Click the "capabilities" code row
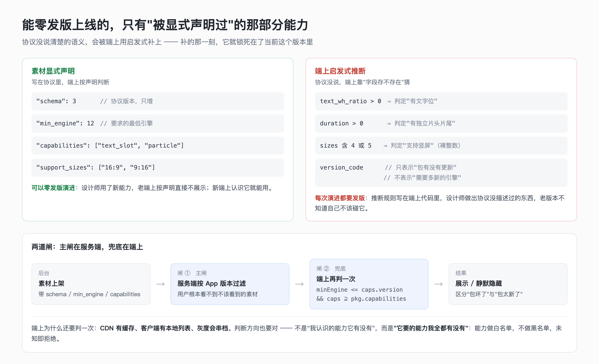This screenshot has height=364, width=599. tap(157, 146)
